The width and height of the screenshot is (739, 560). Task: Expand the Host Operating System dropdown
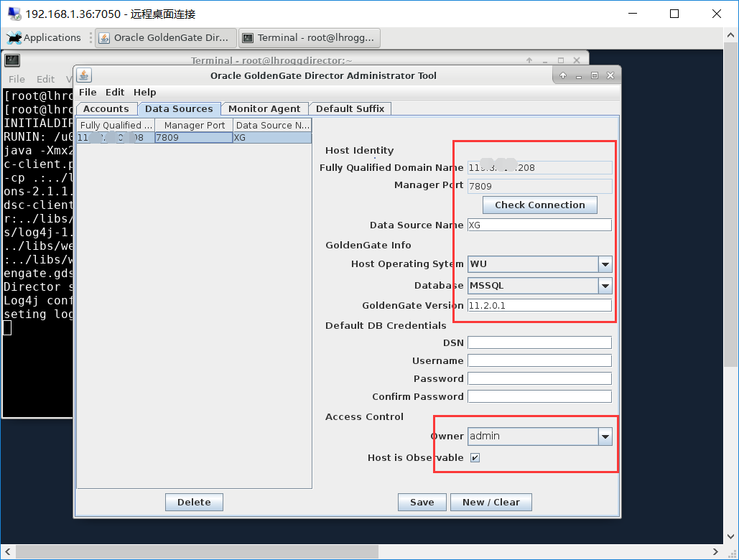605,264
